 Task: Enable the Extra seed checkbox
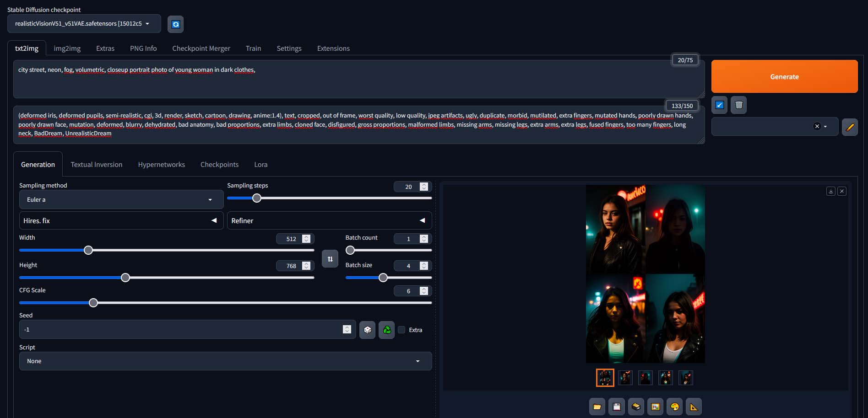[401, 330]
